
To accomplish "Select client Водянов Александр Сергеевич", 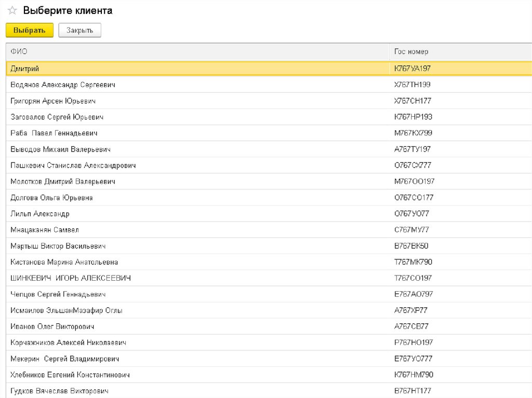I will (x=63, y=85).
